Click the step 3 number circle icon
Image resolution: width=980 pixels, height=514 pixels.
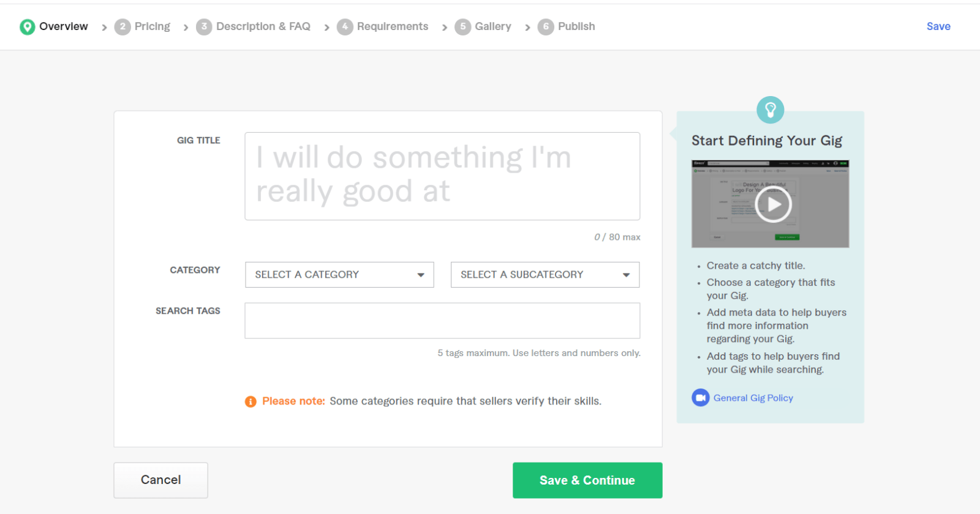[x=204, y=27]
